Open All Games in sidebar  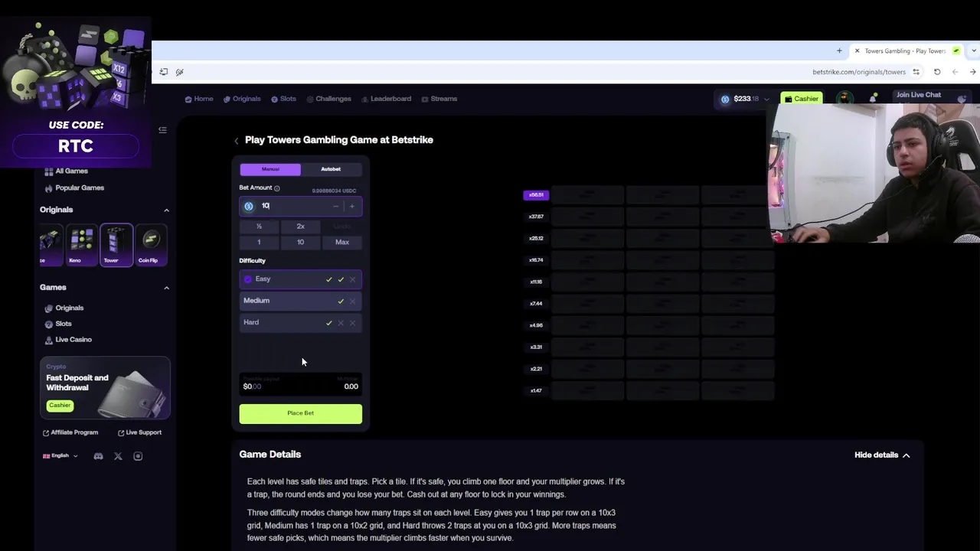[x=66, y=171]
